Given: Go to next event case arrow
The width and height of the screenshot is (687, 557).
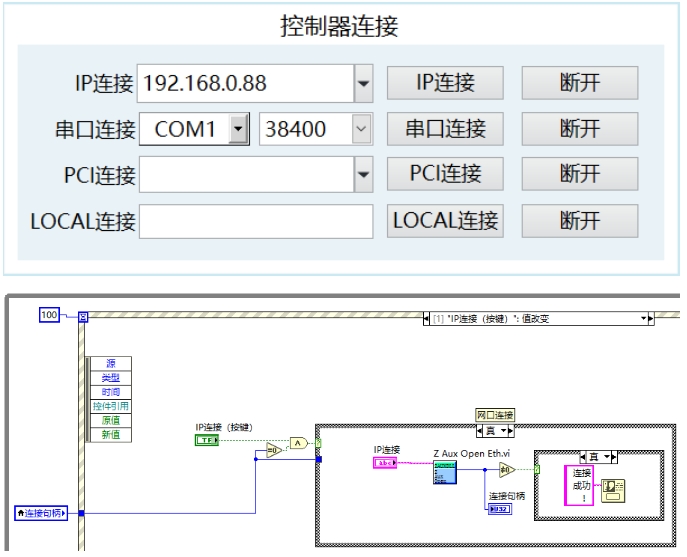Looking at the screenshot, I should point(651,319).
